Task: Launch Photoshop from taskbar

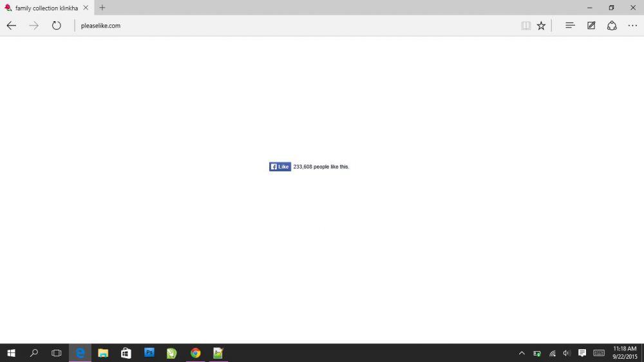Action: tap(149, 352)
